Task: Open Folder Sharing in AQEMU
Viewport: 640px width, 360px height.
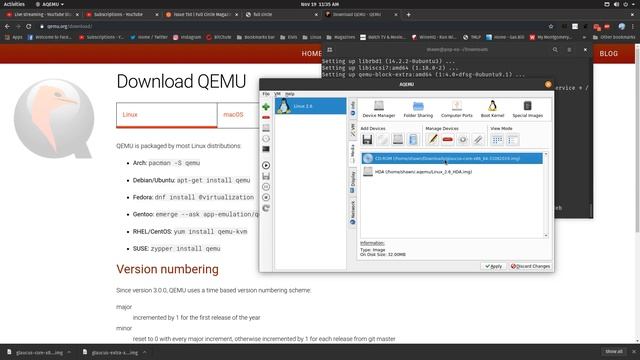Action: [418, 109]
